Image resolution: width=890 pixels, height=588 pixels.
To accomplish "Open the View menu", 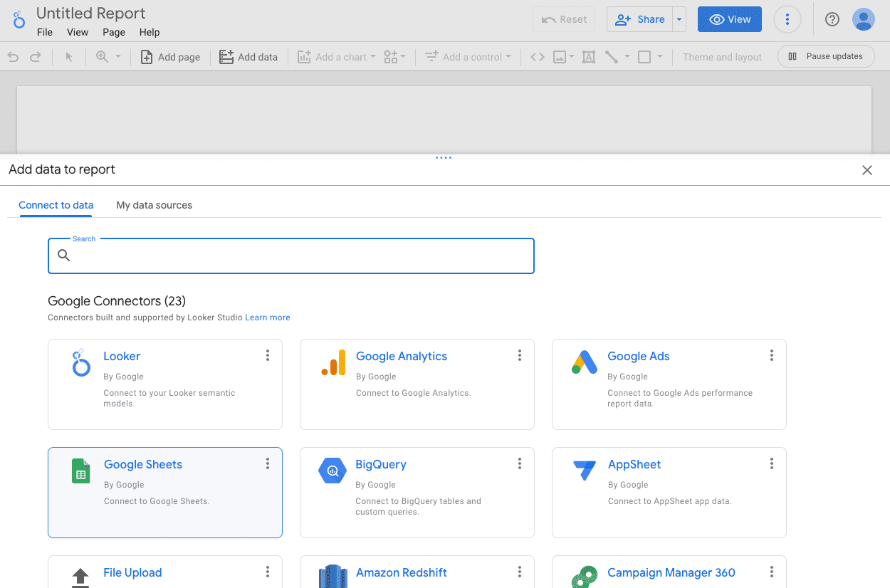I will 78,32.
